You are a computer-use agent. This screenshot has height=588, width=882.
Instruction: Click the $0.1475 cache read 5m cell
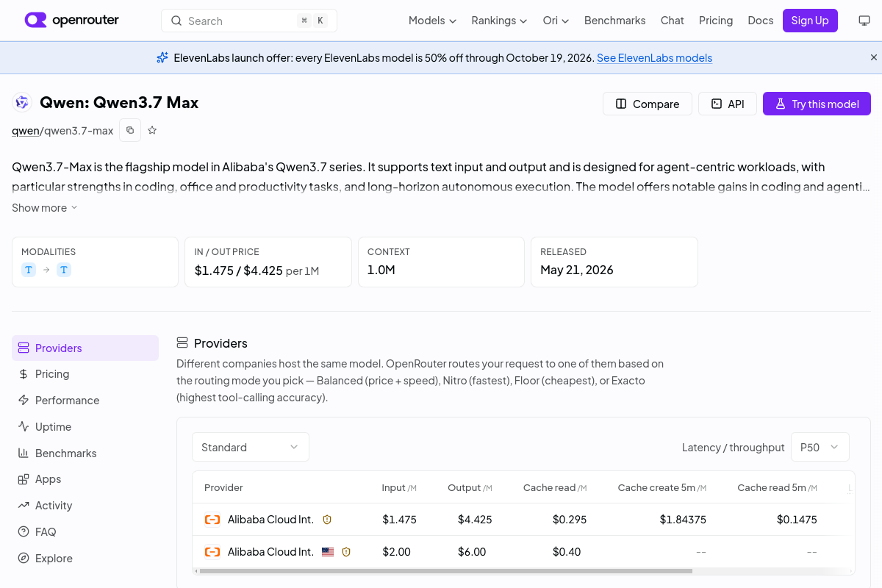pyautogui.click(x=797, y=520)
